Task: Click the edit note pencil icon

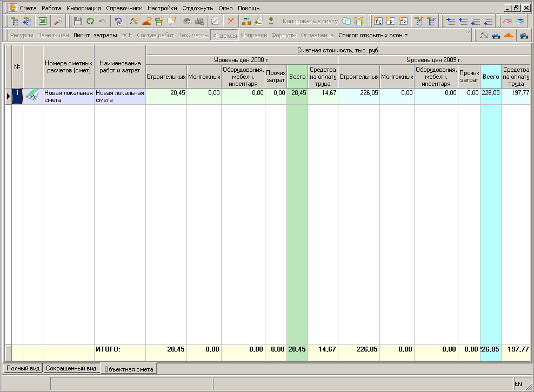Action: [x=215, y=21]
